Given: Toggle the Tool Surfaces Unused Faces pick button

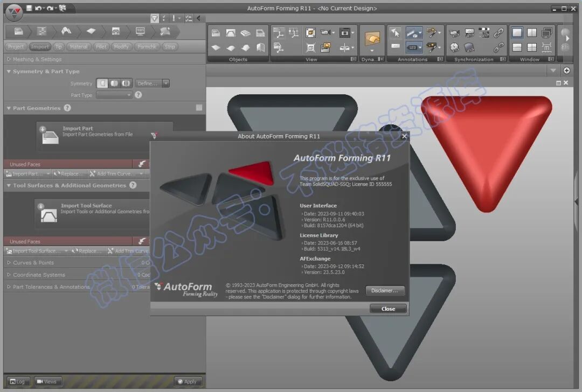Looking at the screenshot, I should [x=141, y=241].
